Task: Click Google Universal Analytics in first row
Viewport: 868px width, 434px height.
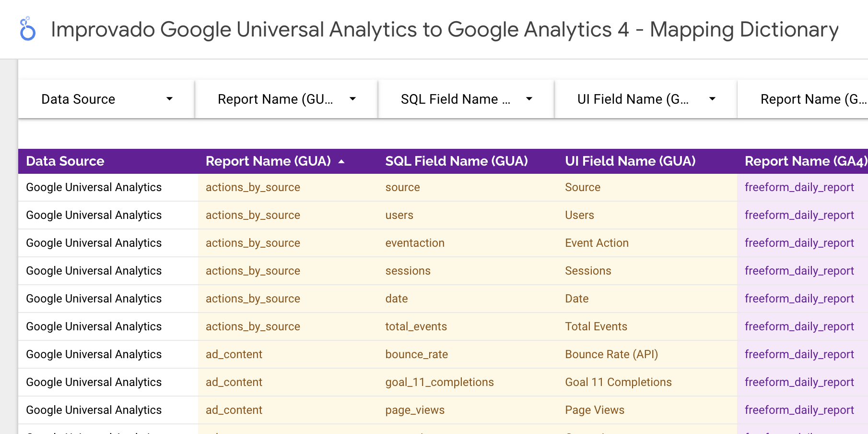Action: coord(94,187)
